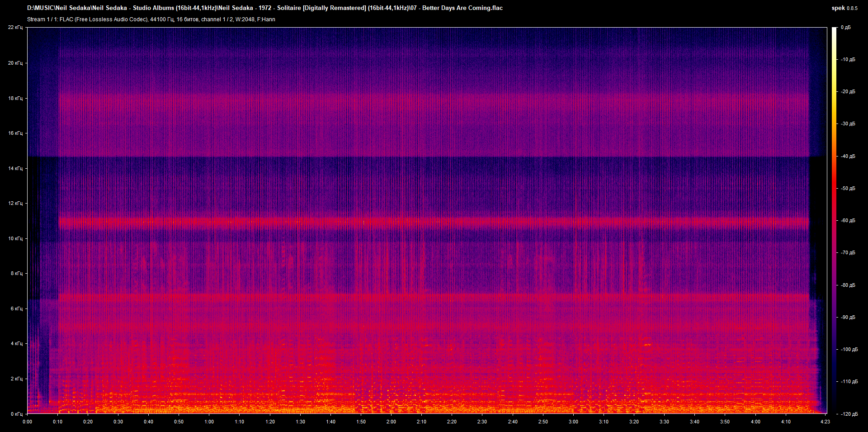Click the '2:00' time axis label
The image size is (868, 432).
click(392, 422)
